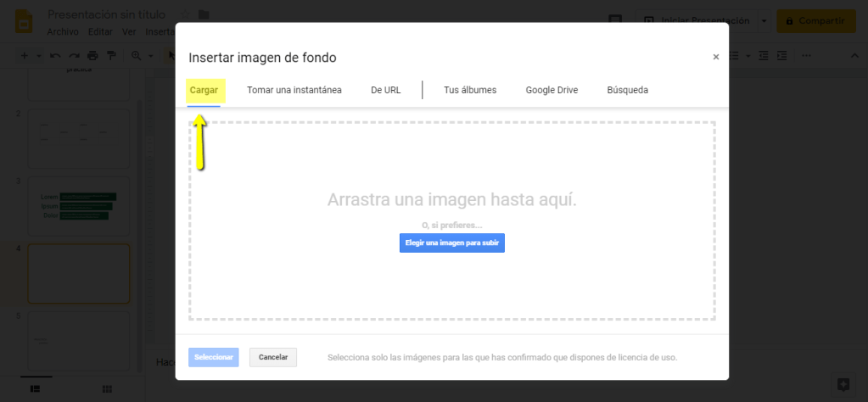Select slide 3 thumbnail in filmstrip

[79, 205]
